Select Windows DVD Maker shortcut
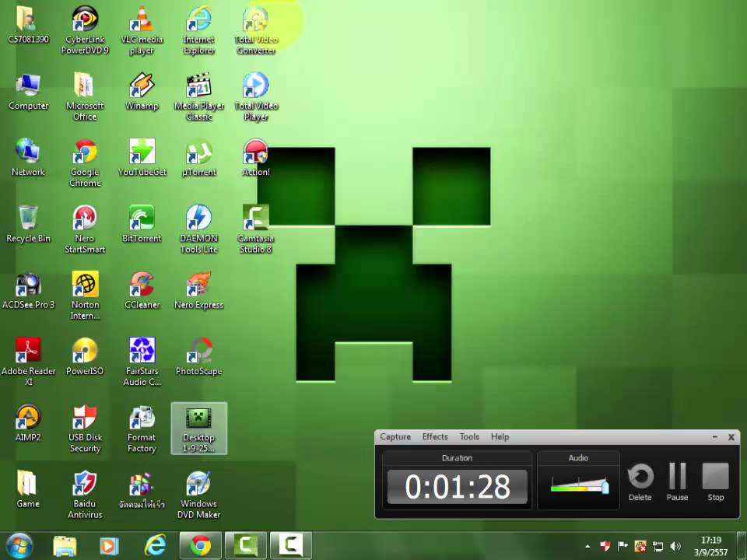 coord(198,494)
